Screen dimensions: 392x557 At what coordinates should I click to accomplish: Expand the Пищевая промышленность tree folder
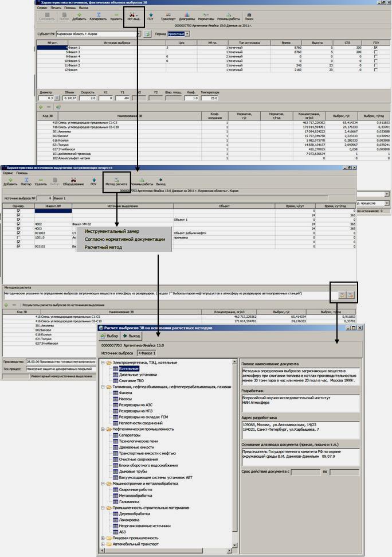(x=103, y=538)
